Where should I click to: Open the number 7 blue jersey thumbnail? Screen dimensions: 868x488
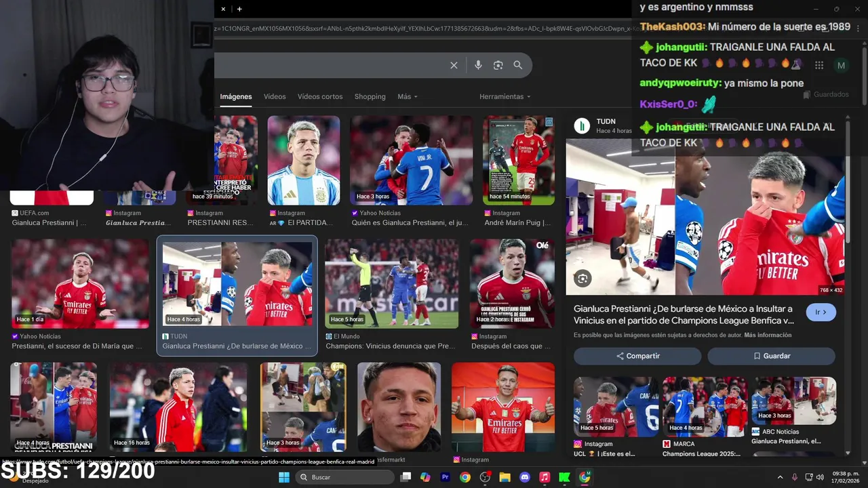(411, 161)
